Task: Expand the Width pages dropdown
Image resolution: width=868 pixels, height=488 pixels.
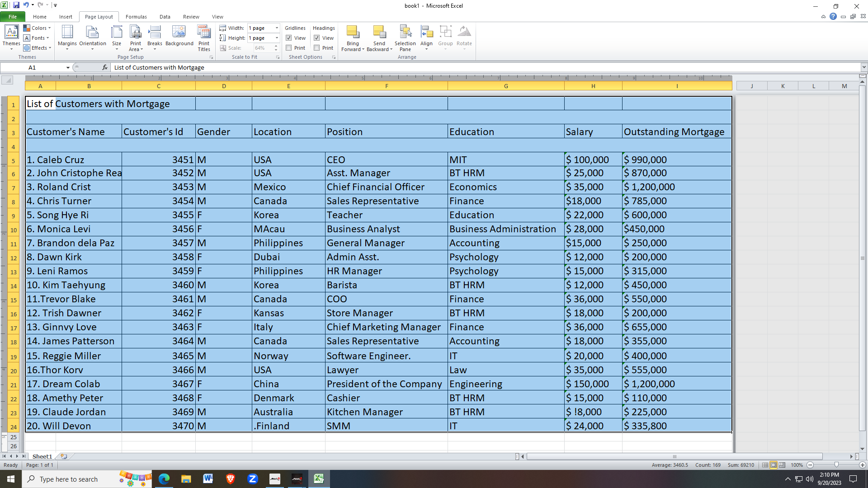Action: [277, 28]
